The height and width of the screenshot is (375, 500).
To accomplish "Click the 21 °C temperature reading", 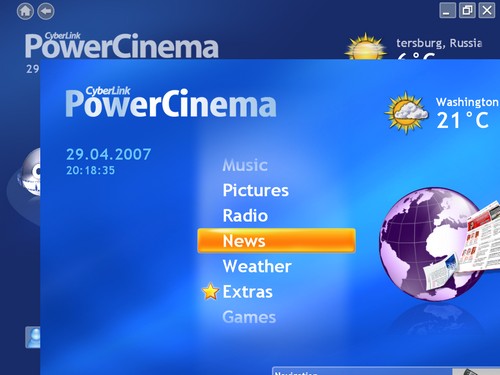I will coord(463,120).
